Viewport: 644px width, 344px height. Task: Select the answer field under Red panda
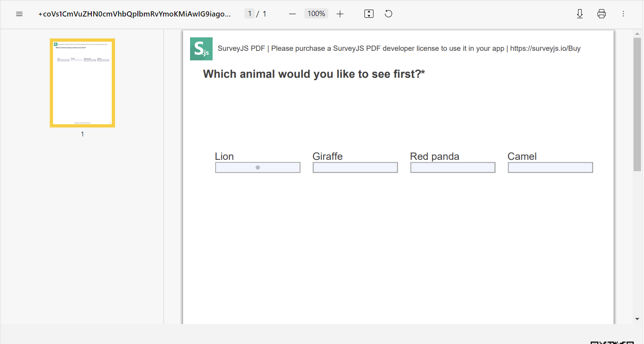pyautogui.click(x=452, y=167)
